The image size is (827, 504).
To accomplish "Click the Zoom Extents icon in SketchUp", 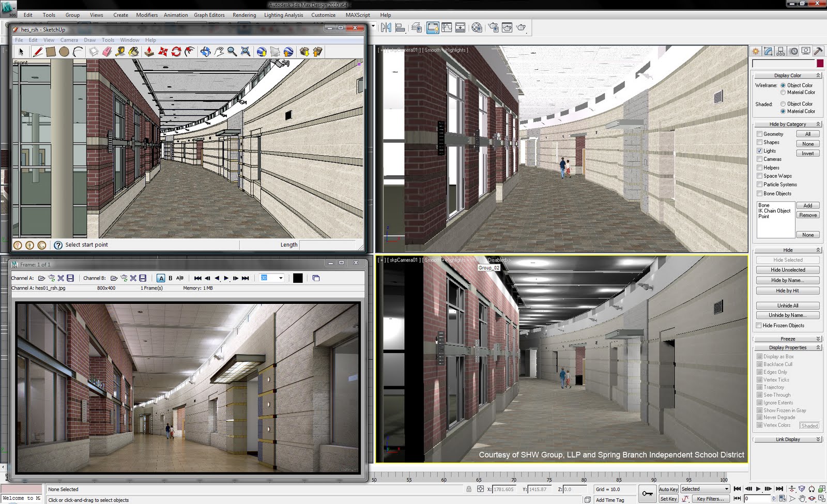I will tap(246, 52).
